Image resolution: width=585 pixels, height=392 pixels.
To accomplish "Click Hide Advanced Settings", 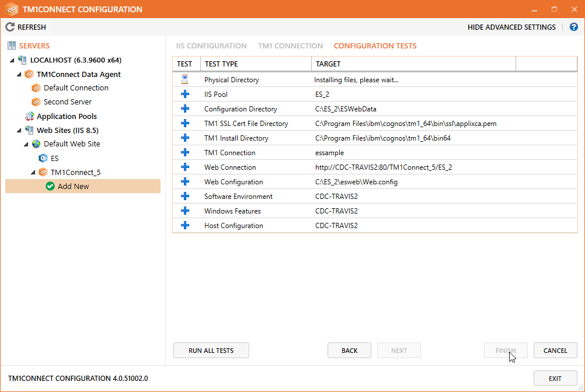I will [511, 27].
